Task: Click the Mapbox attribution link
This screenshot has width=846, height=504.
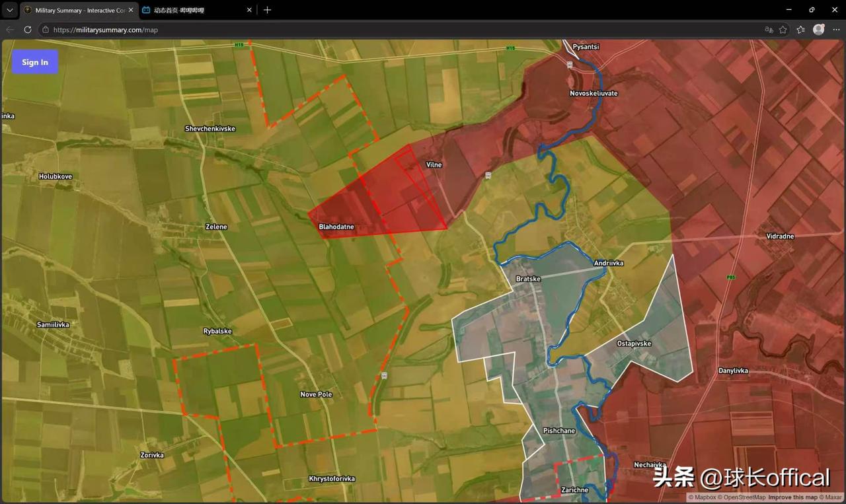Action: [x=703, y=497]
